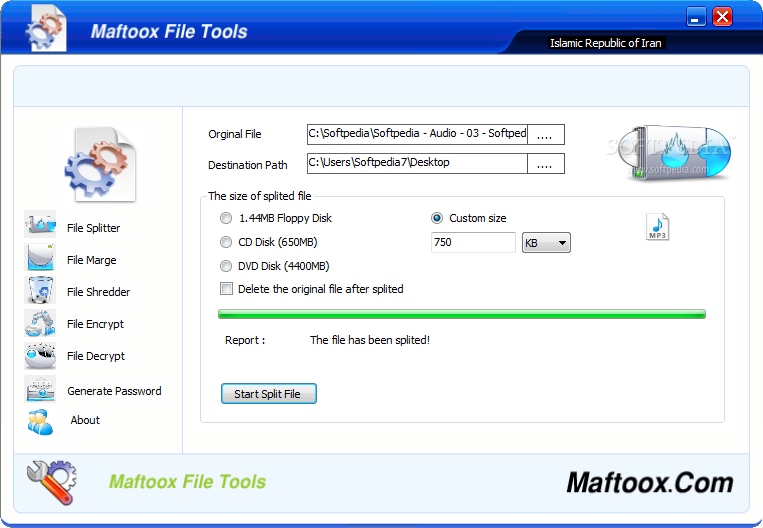Click the Generate Password icon
Screen dimensions: 763x528
[x=40, y=389]
